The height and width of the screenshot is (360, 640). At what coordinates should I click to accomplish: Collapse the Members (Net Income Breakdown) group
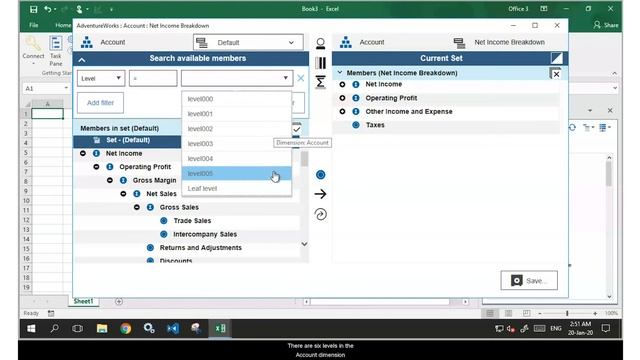340,72
